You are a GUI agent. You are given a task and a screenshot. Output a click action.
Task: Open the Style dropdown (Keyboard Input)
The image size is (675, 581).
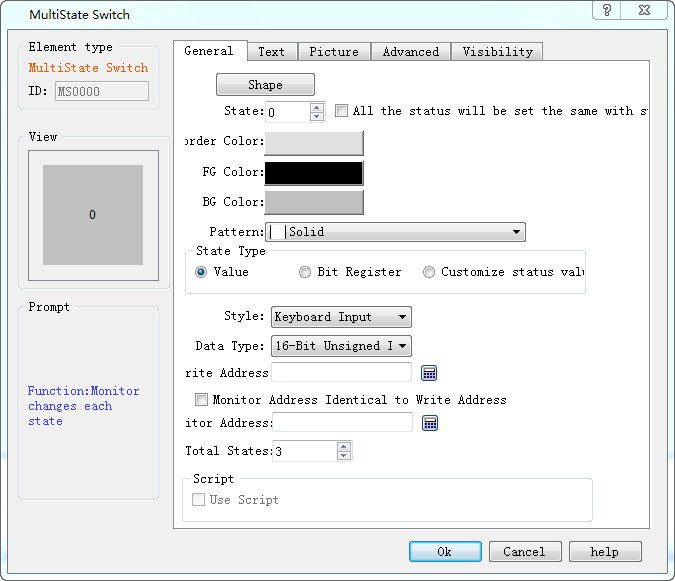pos(341,317)
